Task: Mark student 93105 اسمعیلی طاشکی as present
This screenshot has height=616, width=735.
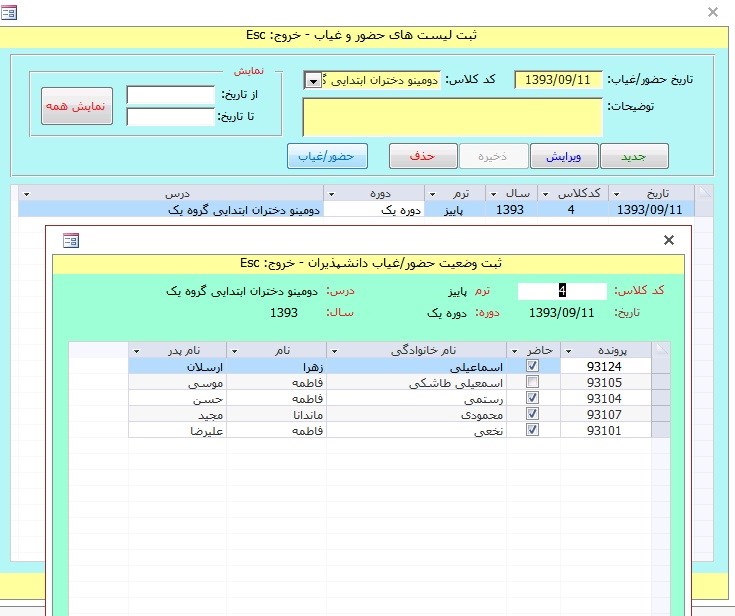Action: click(532, 382)
